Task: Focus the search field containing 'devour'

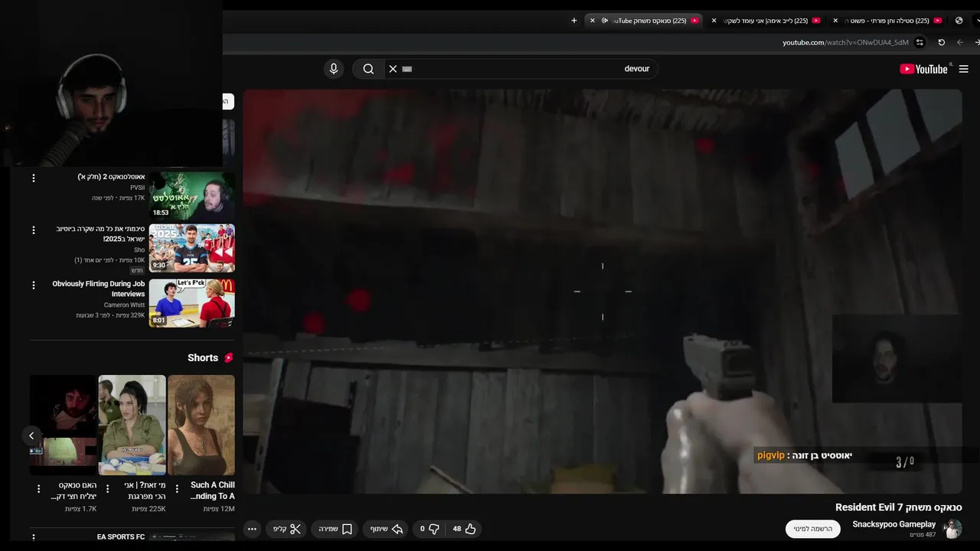Action: (x=528, y=69)
